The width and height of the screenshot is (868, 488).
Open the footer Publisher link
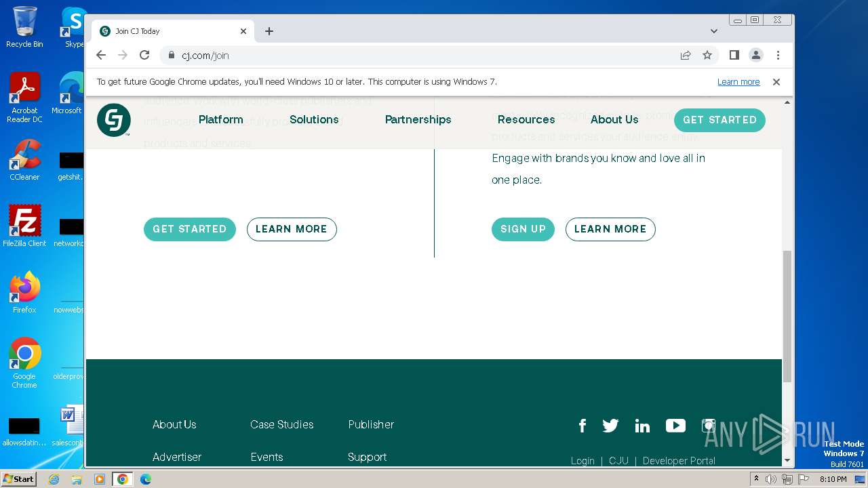[x=371, y=424]
